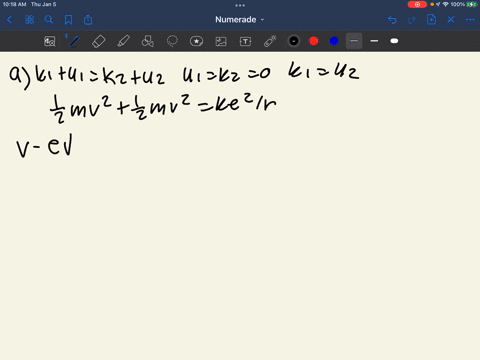This screenshot has height=360, width=480.
Task: Close the document with X
Action: tap(451, 20)
